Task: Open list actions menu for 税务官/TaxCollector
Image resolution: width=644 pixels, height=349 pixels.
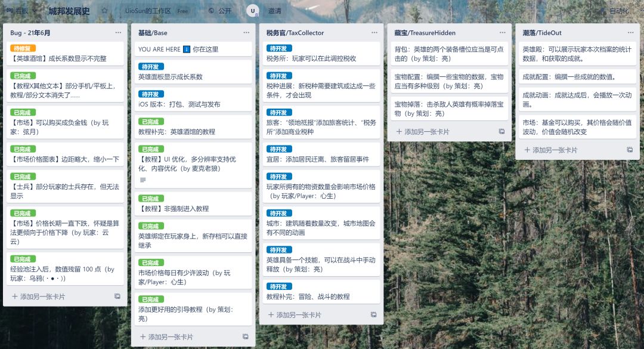Action: click(374, 32)
